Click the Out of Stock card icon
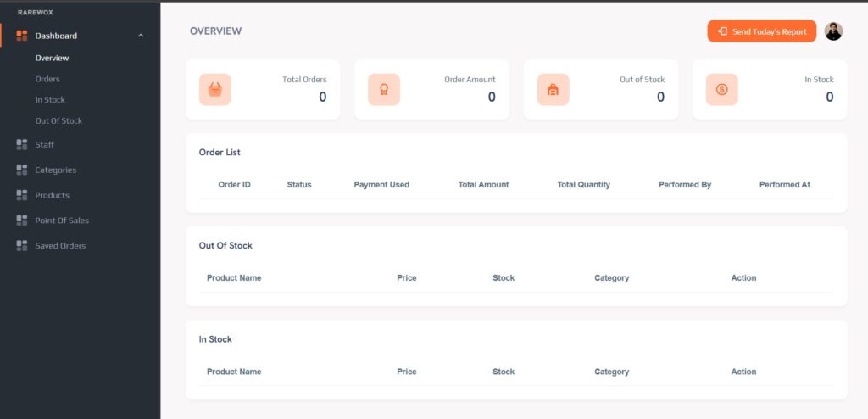868x419 pixels. click(553, 90)
